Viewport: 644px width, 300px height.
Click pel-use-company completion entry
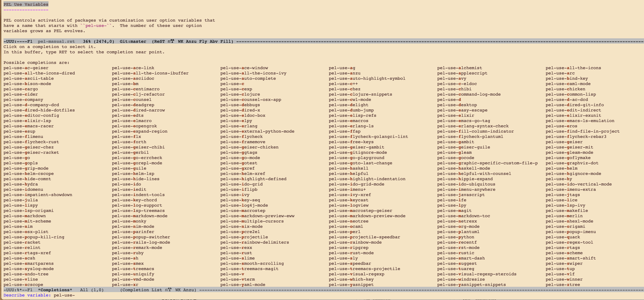(x=23, y=99)
